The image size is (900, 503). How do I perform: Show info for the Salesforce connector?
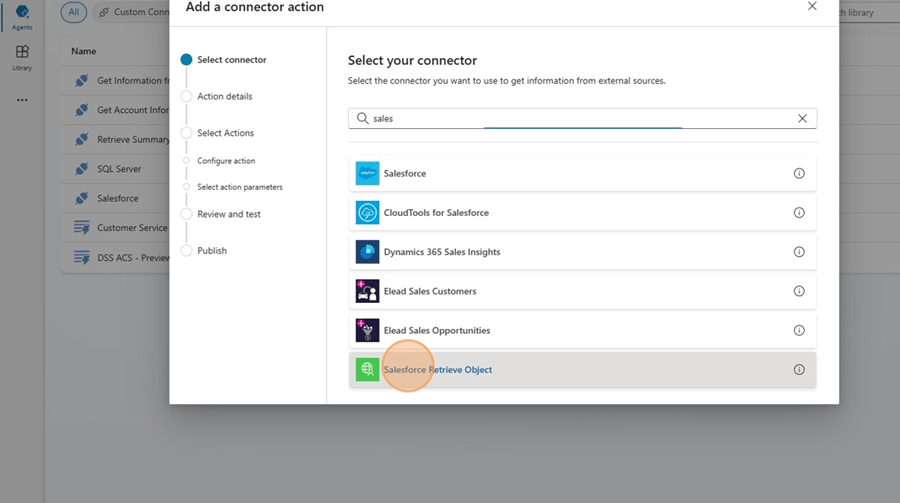799,174
